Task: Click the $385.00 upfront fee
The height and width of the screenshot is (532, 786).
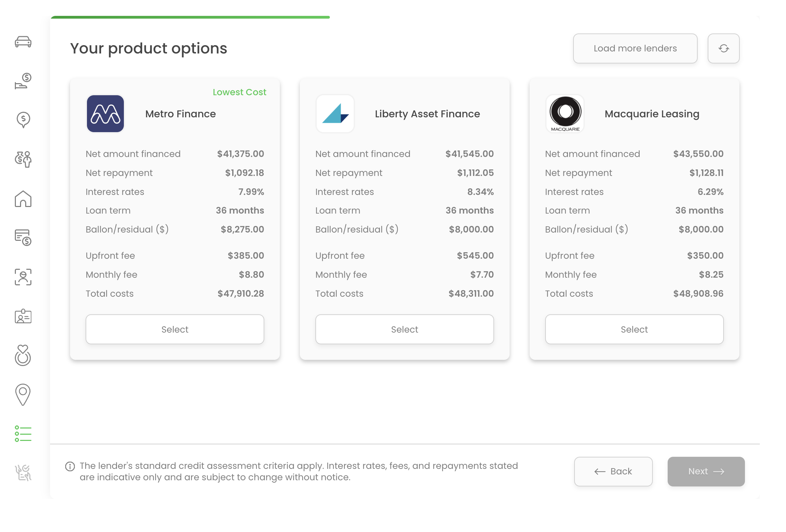Action: point(246,256)
